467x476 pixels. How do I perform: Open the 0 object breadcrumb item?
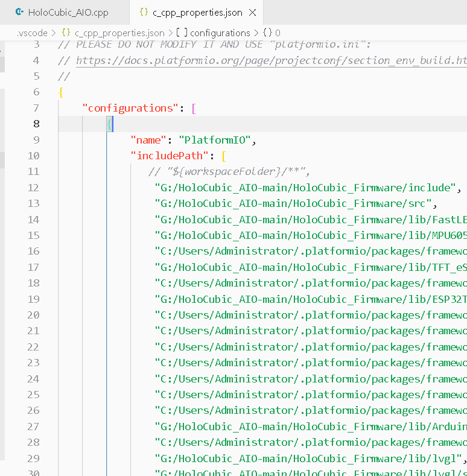point(278,33)
